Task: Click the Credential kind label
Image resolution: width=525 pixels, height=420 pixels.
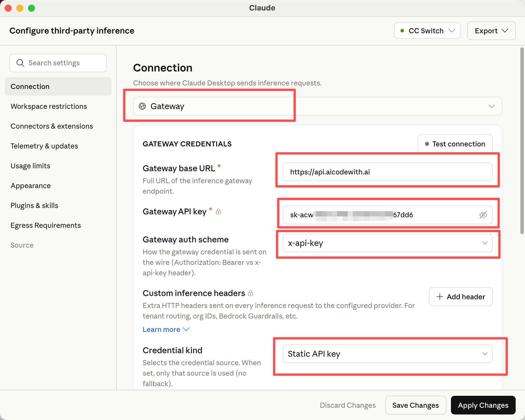Action: [x=172, y=350]
